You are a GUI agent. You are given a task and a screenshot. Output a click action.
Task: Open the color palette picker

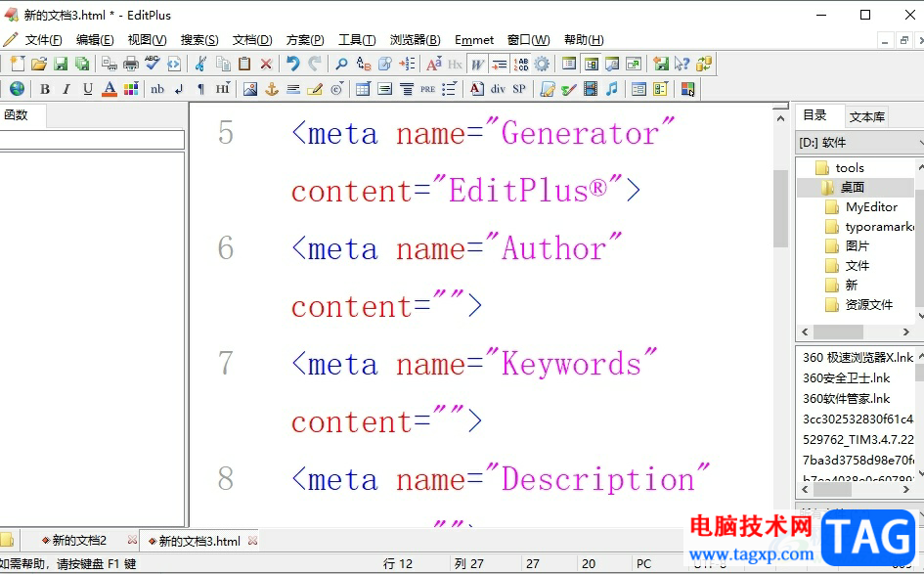pos(131,89)
